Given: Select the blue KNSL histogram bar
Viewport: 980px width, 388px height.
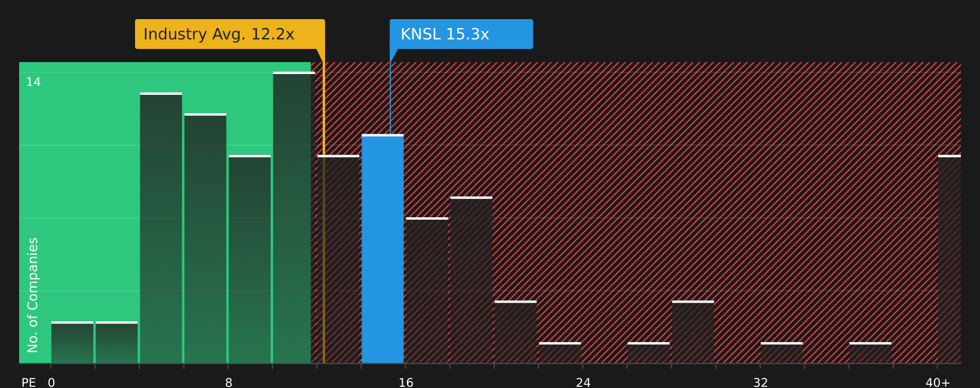Looking at the screenshot, I should (x=382, y=249).
